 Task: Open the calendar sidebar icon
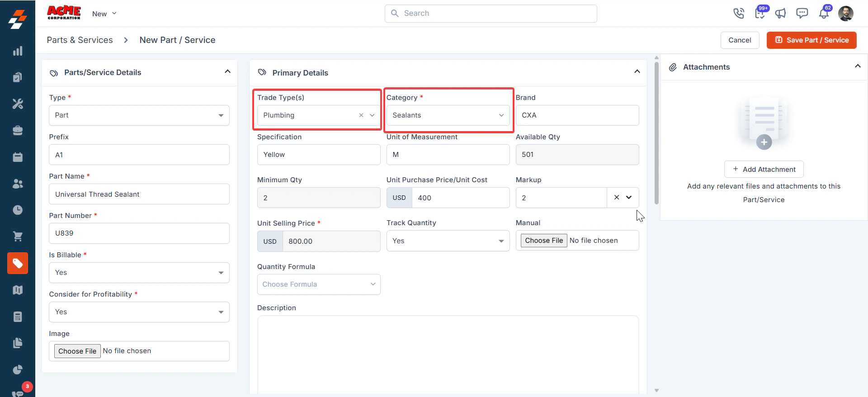pyautogui.click(x=18, y=157)
